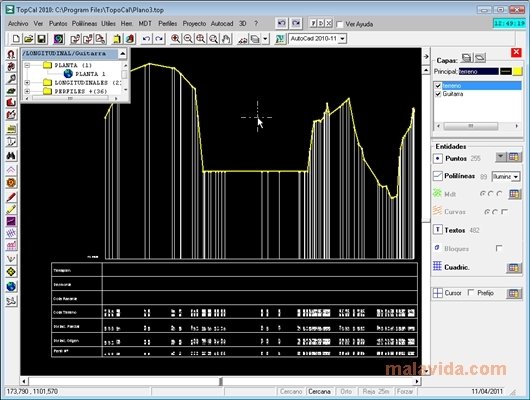530x400 pixels.
Task: Activate the pan hand tool
Action: (226, 39)
